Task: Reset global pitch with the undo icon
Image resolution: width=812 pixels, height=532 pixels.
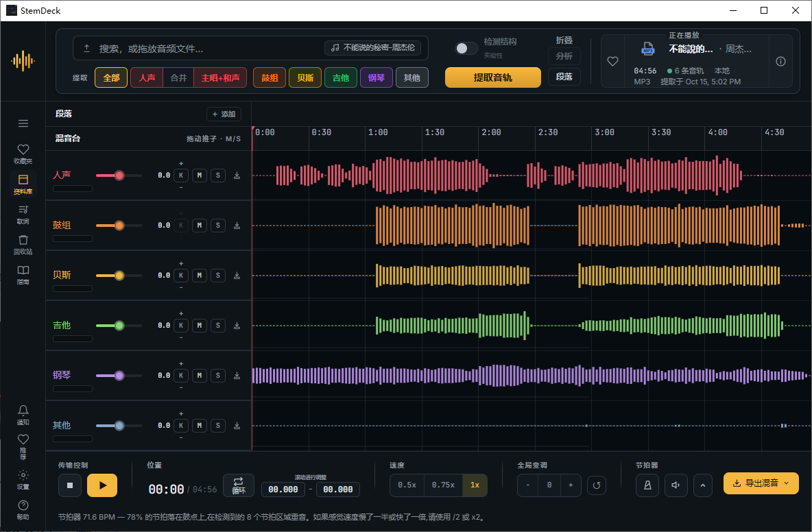Action: [597, 485]
